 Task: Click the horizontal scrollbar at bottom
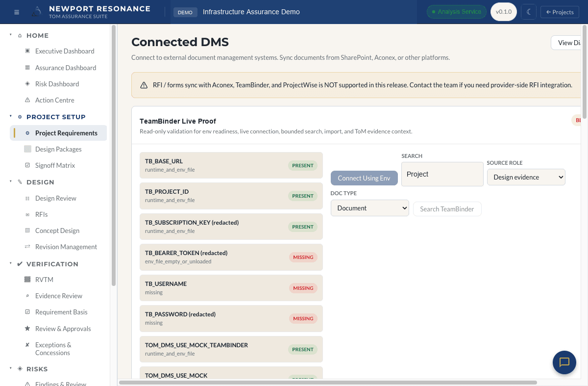pos(328,383)
